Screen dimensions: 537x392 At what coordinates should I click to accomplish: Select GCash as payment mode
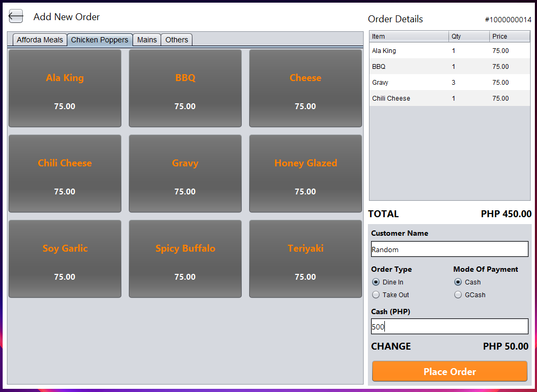point(458,295)
